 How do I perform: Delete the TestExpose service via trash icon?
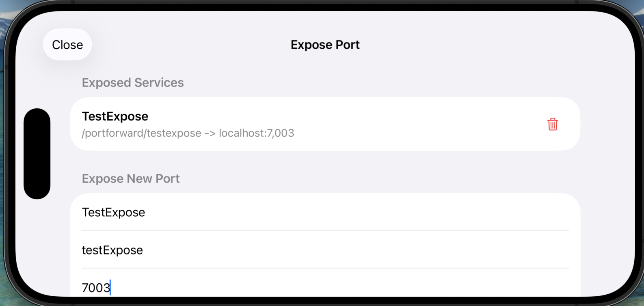pos(553,124)
